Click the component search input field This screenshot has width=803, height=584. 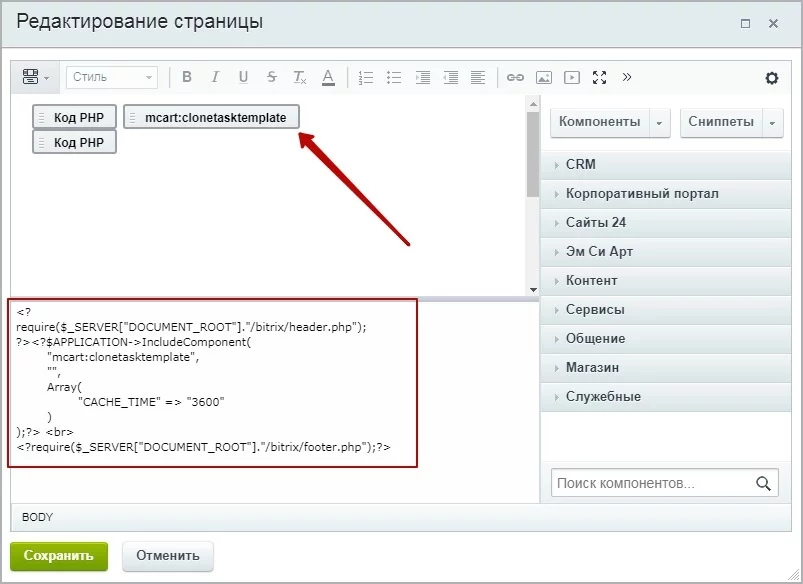[x=652, y=484]
